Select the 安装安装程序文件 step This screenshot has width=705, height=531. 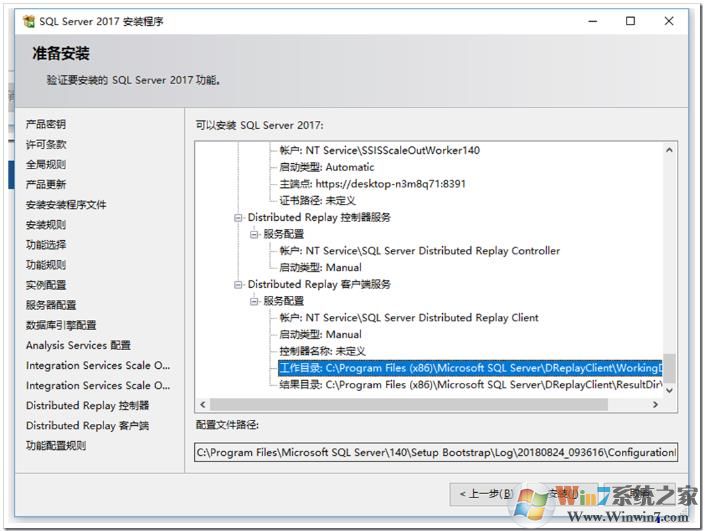(66, 205)
